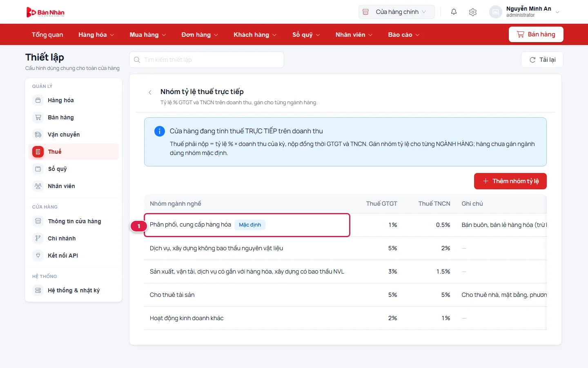Select the Phân phối, cung cấp hàng hóa row
588x368 pixels.
[345, 225]
